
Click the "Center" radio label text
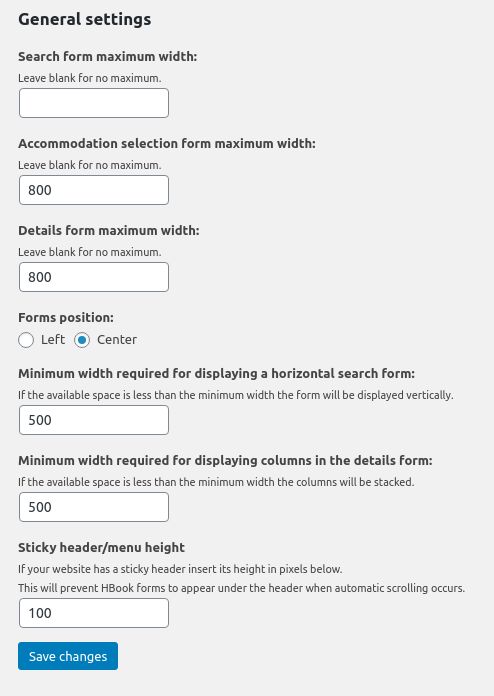pos(117,340)
